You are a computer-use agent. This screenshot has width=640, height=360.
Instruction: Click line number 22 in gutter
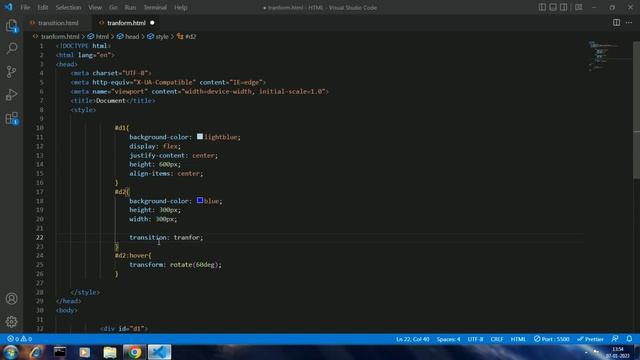(x=40, y=237)
